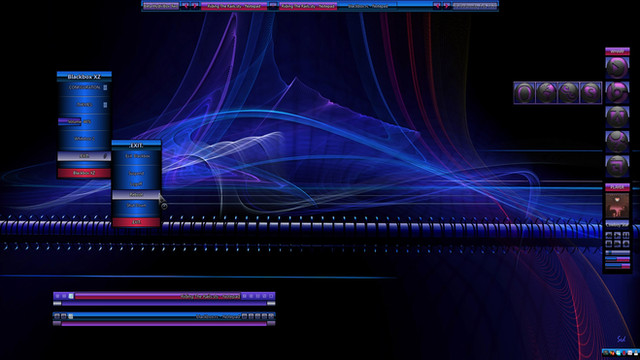640x360 pixels.
Task: Click the Volume 46% slider in the menu
Action: point(84,122)
